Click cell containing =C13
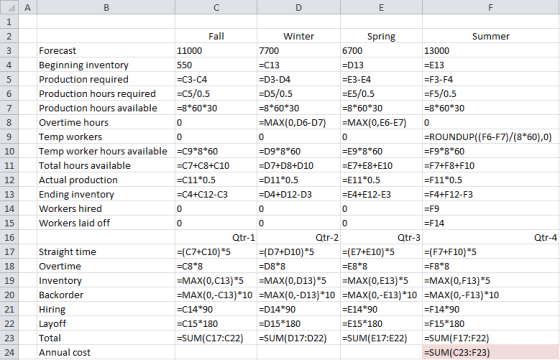This screenshot has width=560, height=360. click(299, 65)
